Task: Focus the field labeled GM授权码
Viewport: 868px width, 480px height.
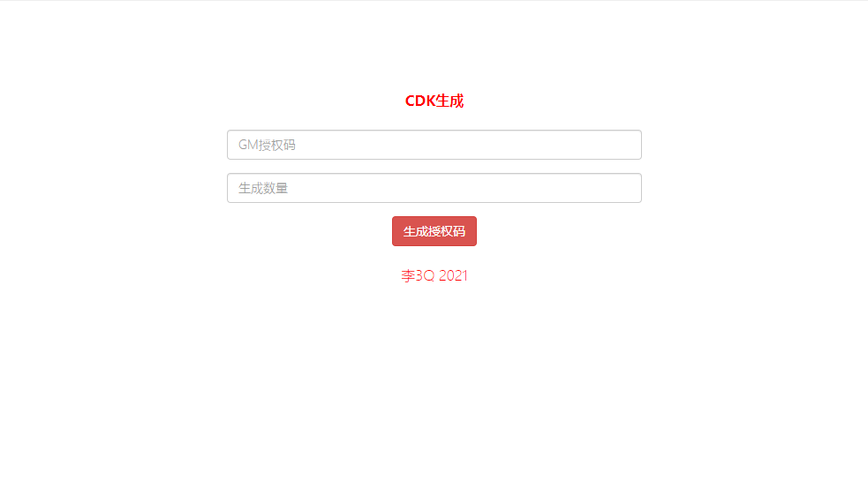Action: tap(434, 145)
